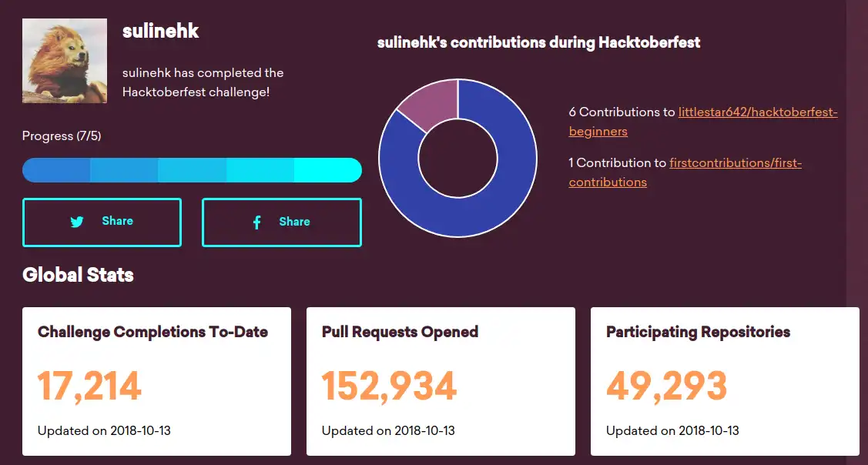Click the Progress bar's brightest cyan end
The width and height of the screenshot is (868, 465).
(x=331, y=170)
